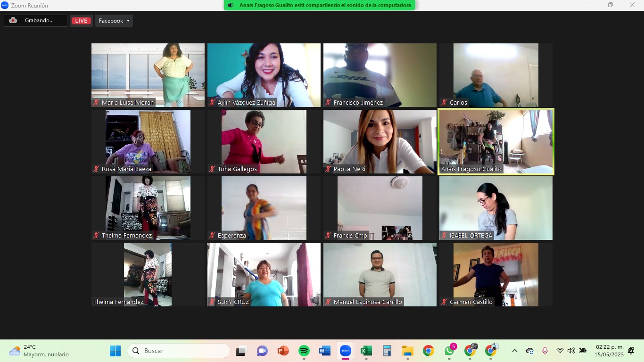The height and width of the screenshot is (362, 644).
Task: Open Word from the taskbar
Action: [x=324, y=351]
